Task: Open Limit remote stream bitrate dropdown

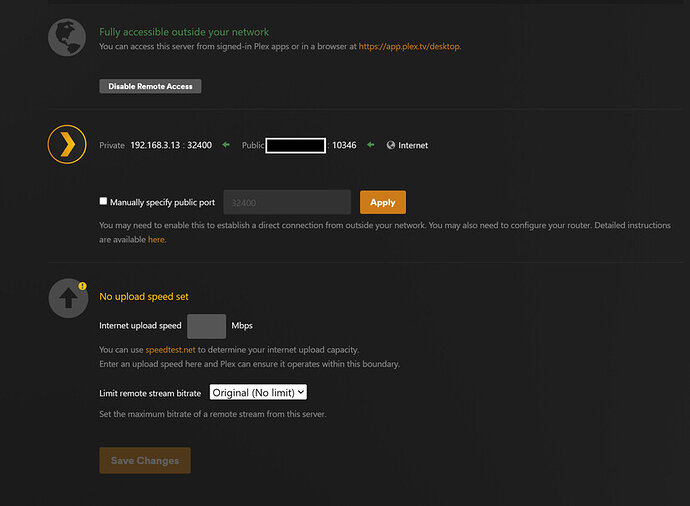Action: (258, 392)
